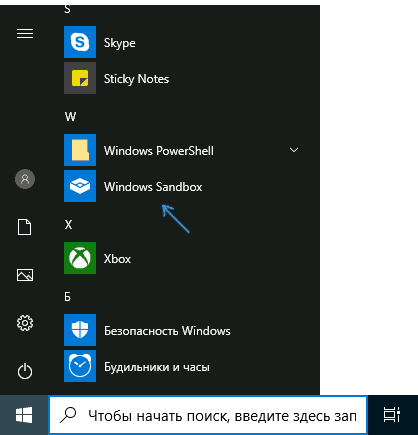Open the Pictures shortcut in sidebar
The image size is (418, 435).
[x=25, y=275]
